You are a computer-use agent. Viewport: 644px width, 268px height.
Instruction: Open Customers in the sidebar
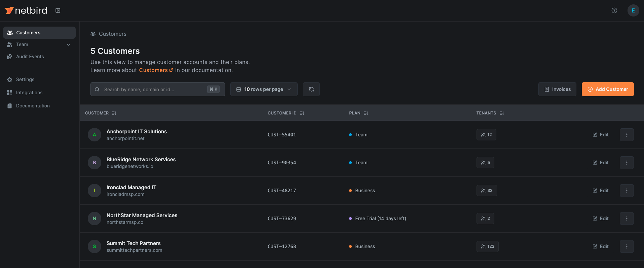point(39,33)
